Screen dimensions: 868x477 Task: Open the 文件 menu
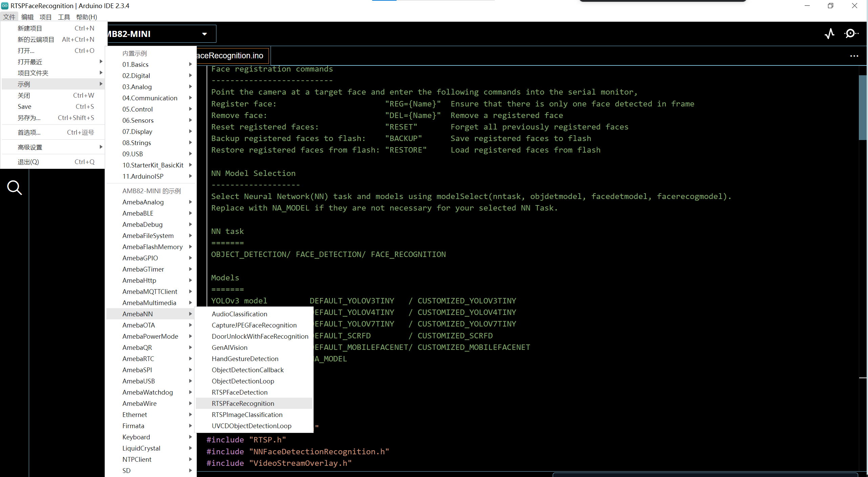tap(9, 17)
